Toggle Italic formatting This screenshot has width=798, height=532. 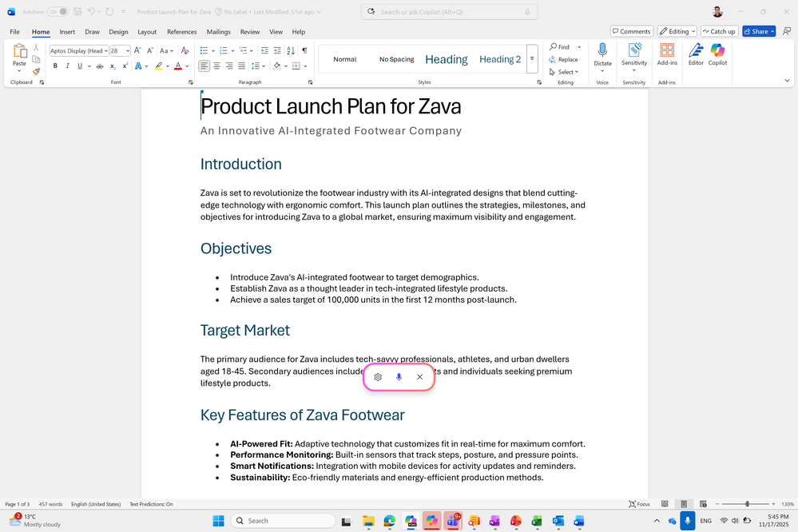[x=67, y=66]
